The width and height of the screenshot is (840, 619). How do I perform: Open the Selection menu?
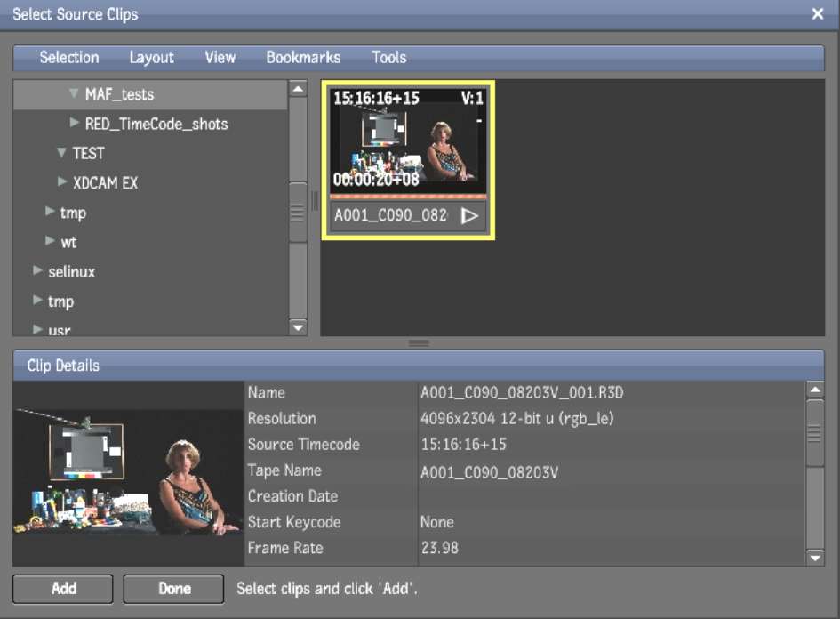tap(69, 58)
